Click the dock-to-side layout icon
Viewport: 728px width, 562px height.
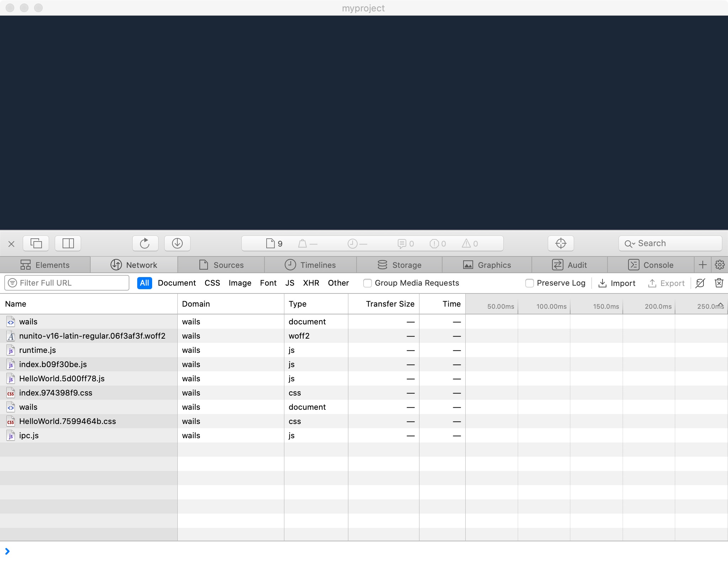pyautogui.click(x=68, y=243)
